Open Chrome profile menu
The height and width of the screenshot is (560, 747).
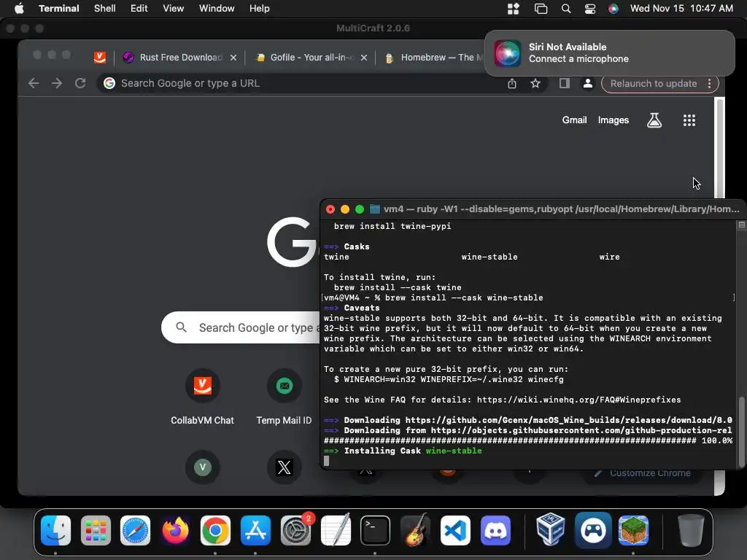[x=588, y=83]
